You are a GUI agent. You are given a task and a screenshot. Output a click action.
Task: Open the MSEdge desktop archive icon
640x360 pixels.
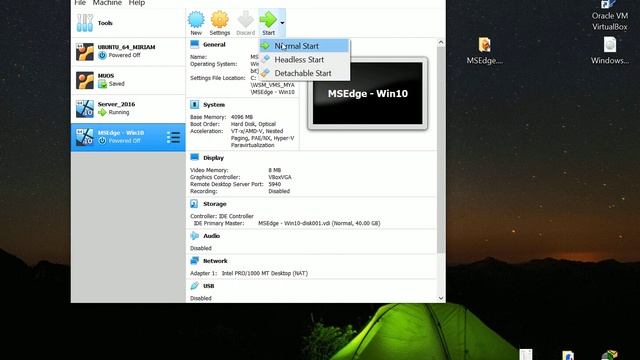[484, 51]
